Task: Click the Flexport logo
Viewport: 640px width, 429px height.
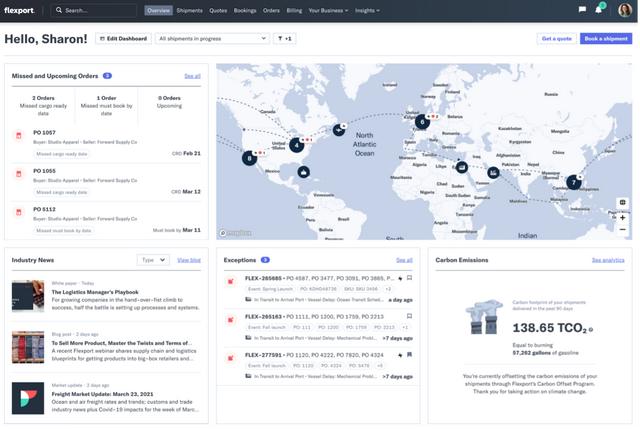Action: click(21, 10)
